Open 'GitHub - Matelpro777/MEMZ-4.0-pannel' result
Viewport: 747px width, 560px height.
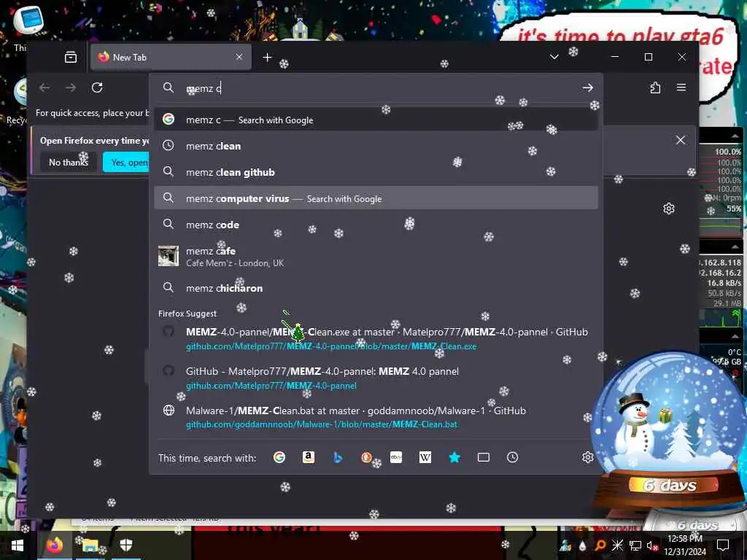point(376,378)
